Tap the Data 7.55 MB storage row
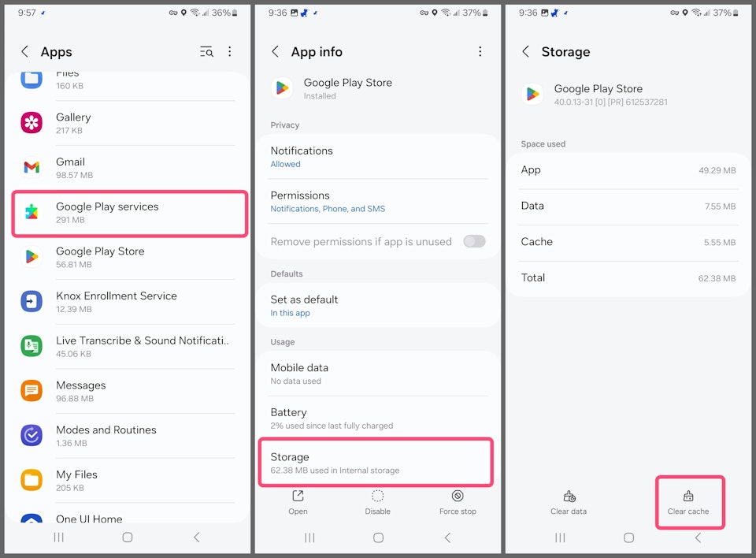Screen dimensions: 756x558 628,206
